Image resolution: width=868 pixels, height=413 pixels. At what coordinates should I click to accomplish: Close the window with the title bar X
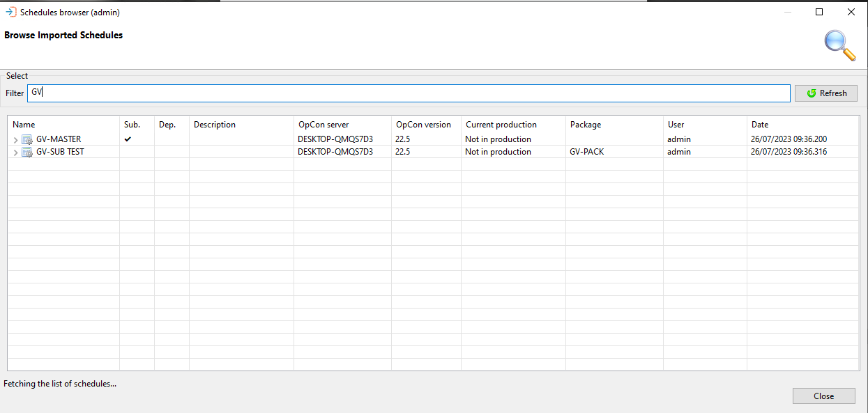851,12
